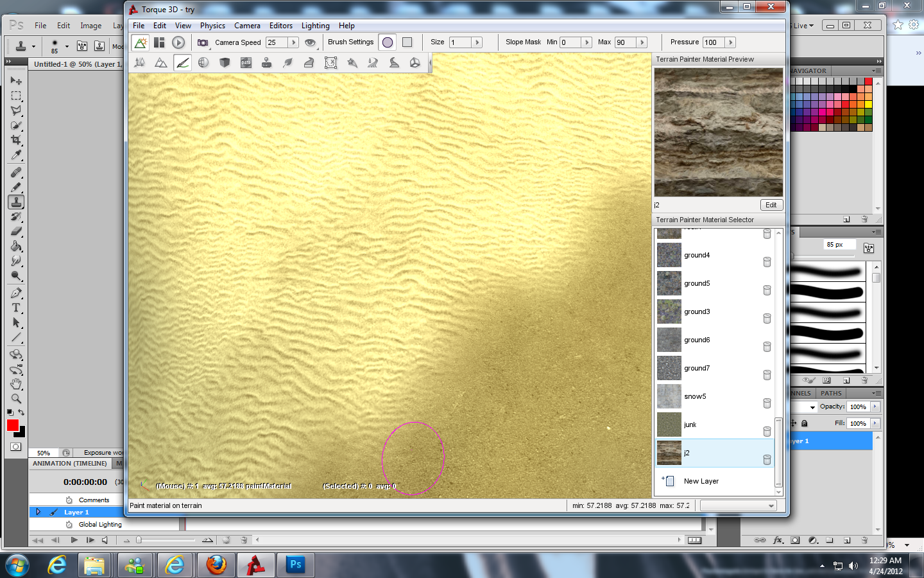924x578 pixels.
Task: Add a New Layer material
Action: click(701, 481)
